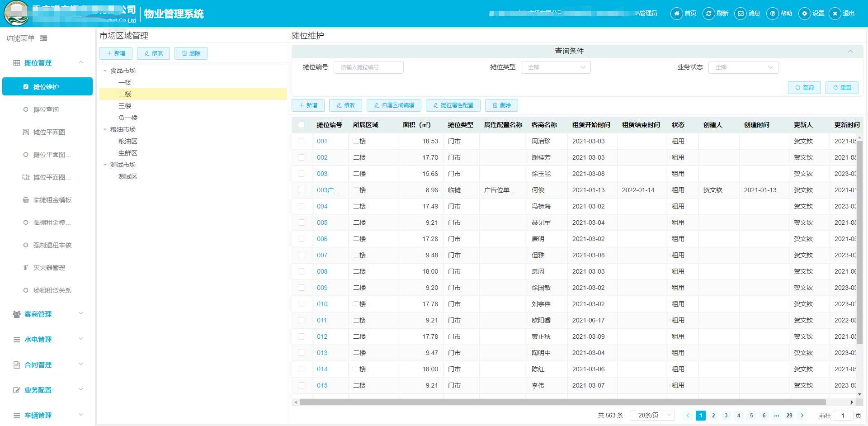This screenshot has height=426, width=868.
Task: Click 新增 button above stall table
Action: coord(308,105)
